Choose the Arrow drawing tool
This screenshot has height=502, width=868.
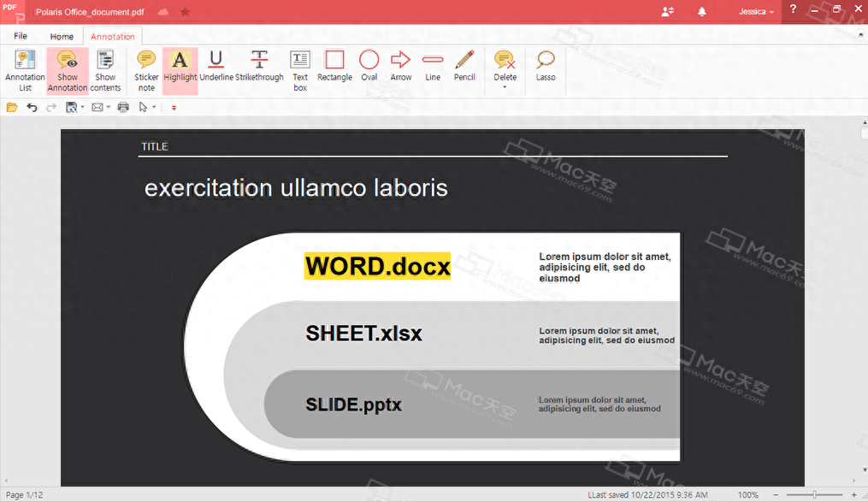point(400,69)
